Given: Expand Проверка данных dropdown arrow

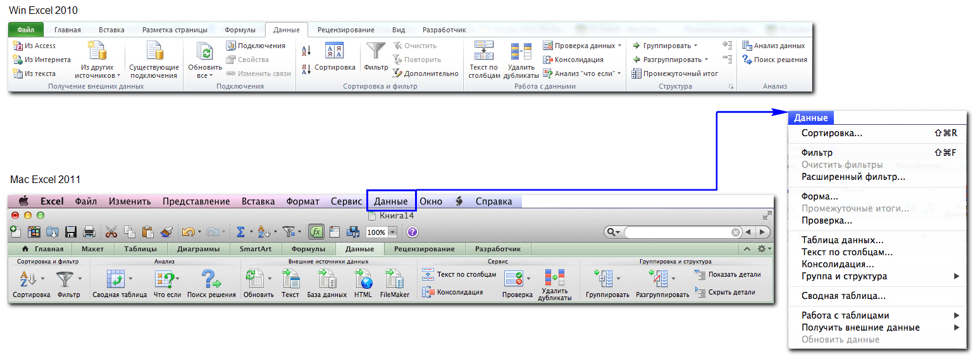Looking at the screenshot, I should (620, 46).
